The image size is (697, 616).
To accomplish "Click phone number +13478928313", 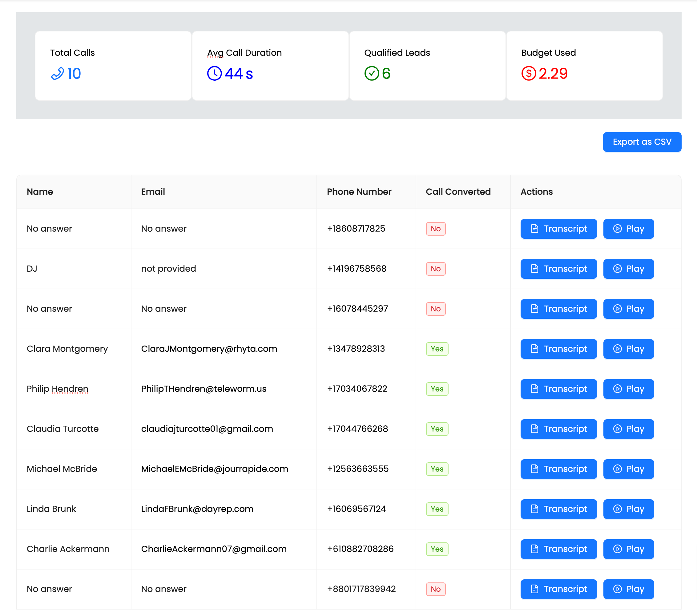I will point(356,349).
